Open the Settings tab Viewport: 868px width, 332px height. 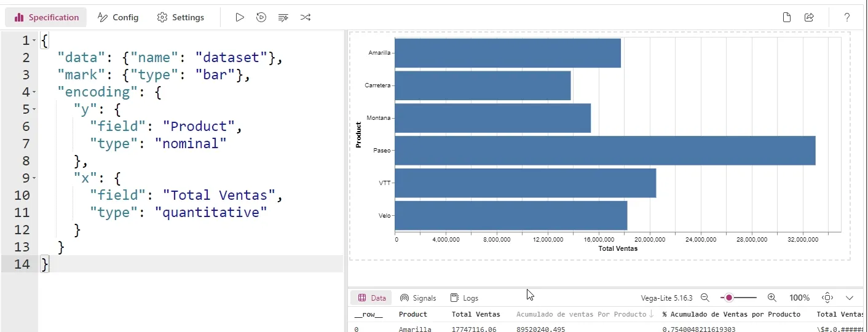tap(181, 17)
